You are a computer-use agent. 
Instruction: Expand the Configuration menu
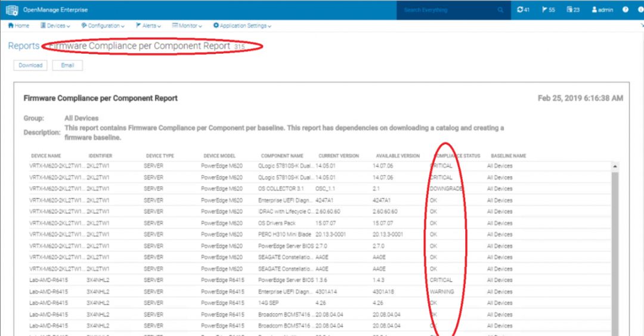coord(103,26)
